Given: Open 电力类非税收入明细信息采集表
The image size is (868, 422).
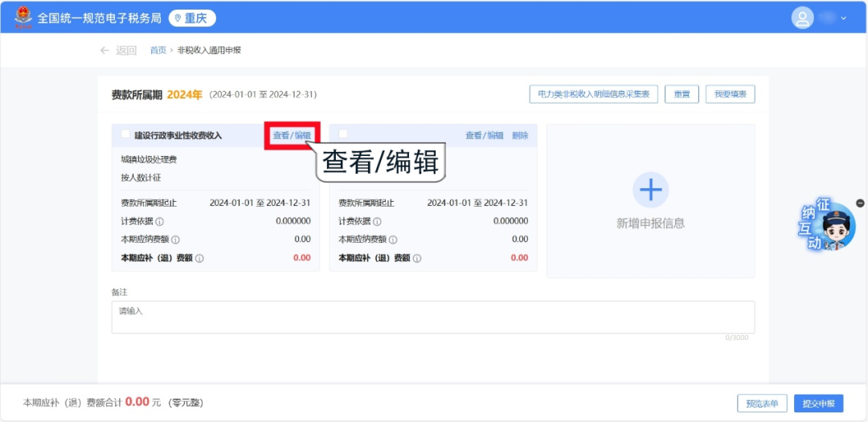Looking at the screenshot, I should 593,94.
